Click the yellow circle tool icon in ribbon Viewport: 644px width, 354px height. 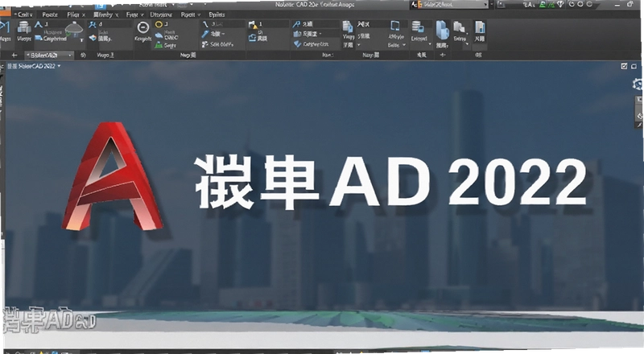[159, 25]
